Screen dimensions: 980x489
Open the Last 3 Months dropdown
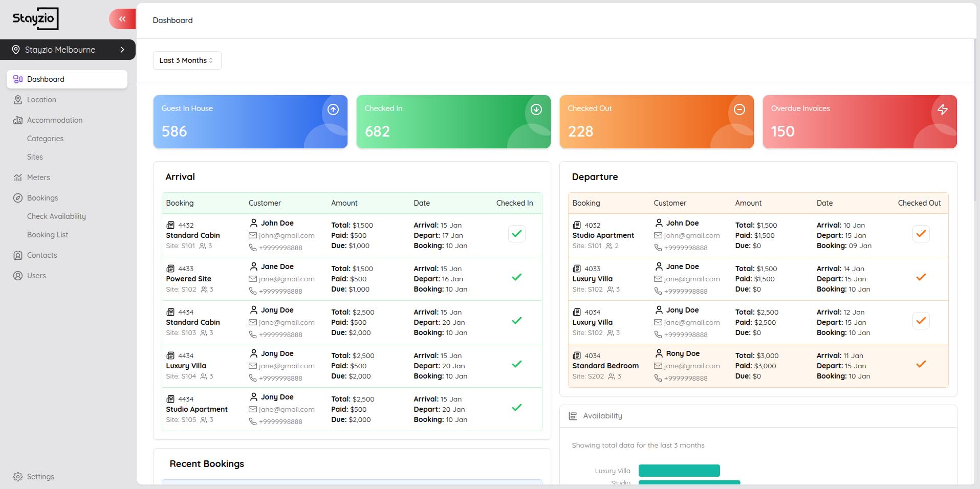pyautogui.click(x=187, y=60)
